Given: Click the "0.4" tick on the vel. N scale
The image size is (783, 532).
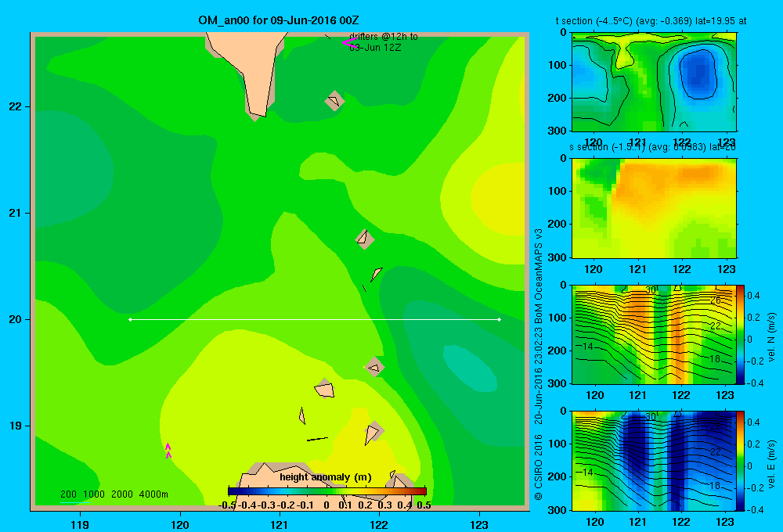Looking at the screenshot, I should tap(753, 296).
